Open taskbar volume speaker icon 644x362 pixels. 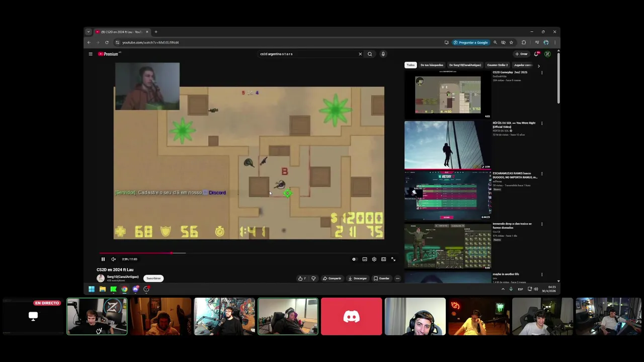click(x=536, y=289)
